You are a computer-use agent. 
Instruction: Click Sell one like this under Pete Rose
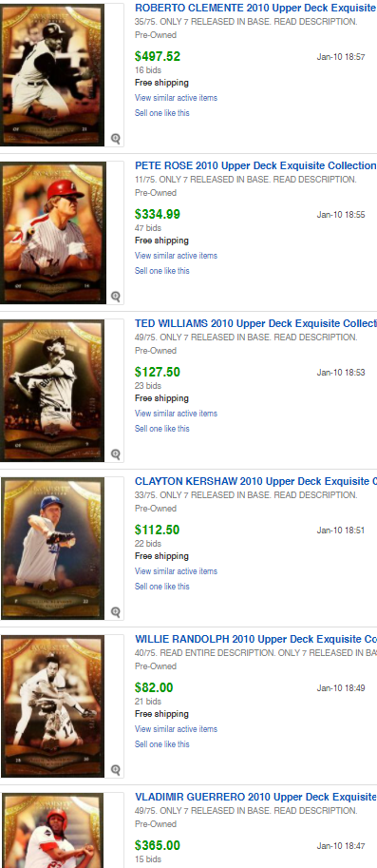(x=162, y=271)
